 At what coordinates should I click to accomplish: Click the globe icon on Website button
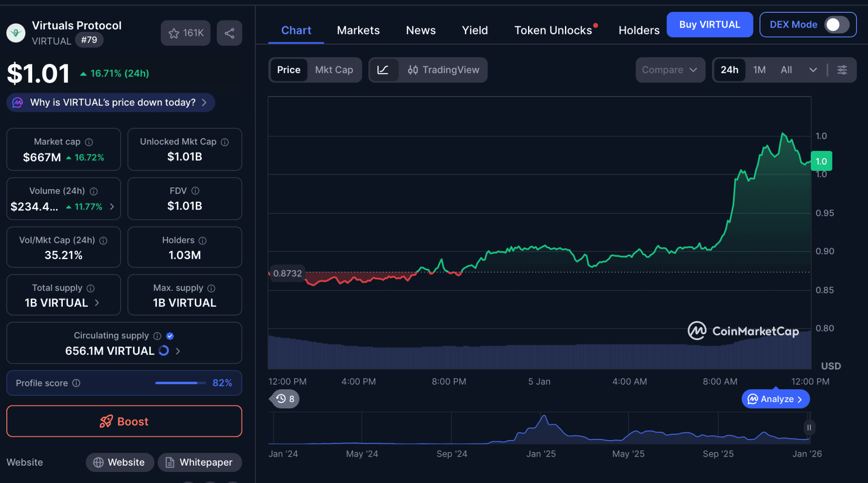[98, 462]
